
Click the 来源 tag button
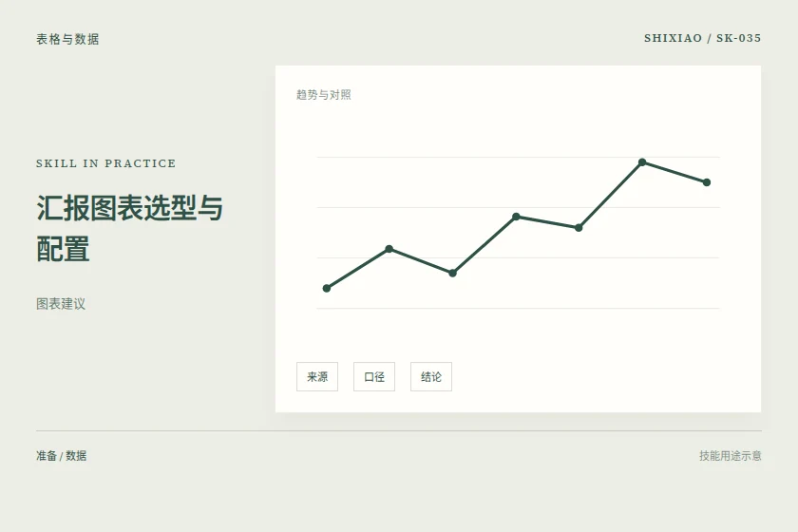317,377
